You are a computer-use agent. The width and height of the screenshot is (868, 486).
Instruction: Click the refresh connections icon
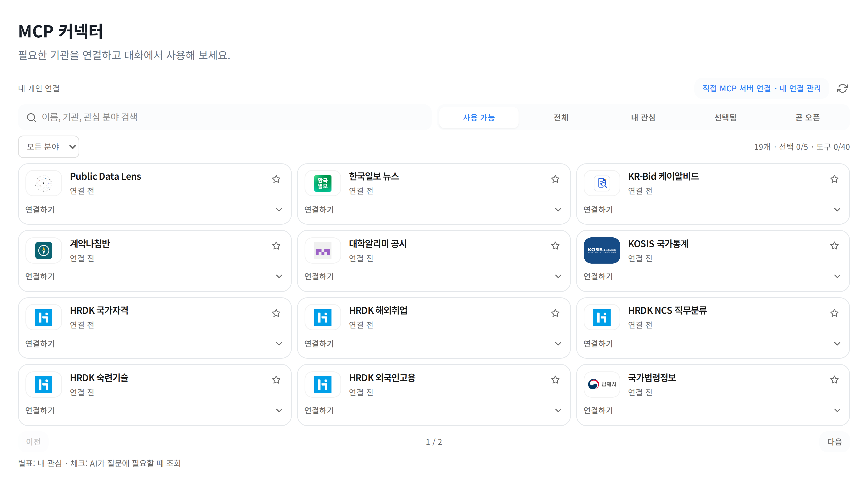(842, 88)
